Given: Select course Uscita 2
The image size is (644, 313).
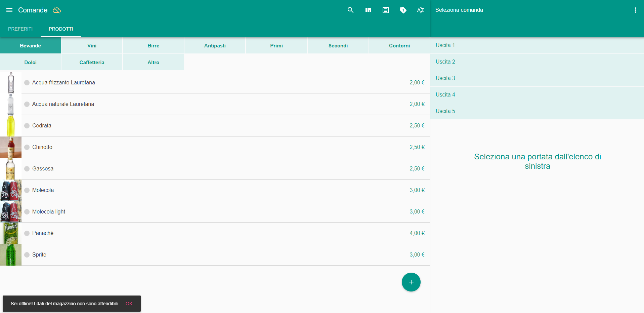Looking at the screenshot, I should coord(537,62).
